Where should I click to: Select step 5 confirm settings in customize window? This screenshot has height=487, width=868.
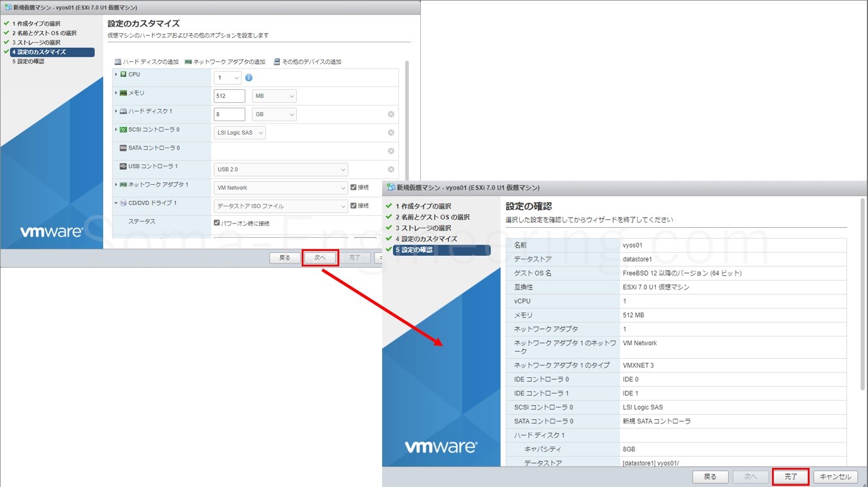28,61
